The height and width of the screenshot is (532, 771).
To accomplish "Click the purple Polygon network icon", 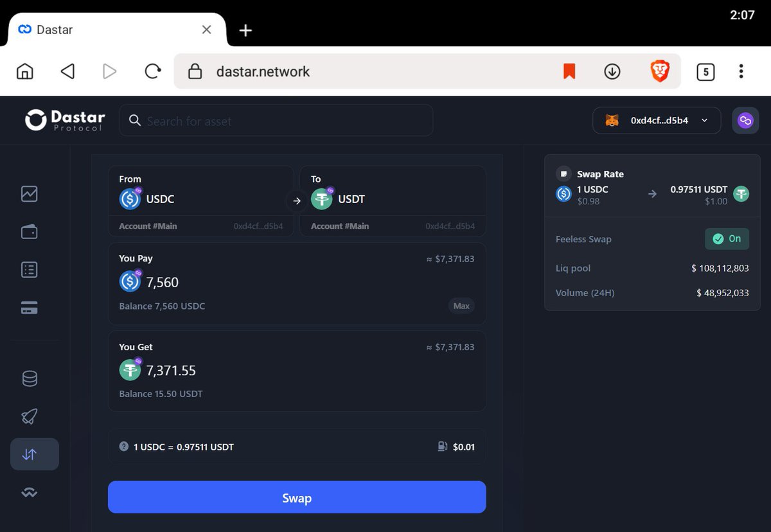I will point(745,120).
